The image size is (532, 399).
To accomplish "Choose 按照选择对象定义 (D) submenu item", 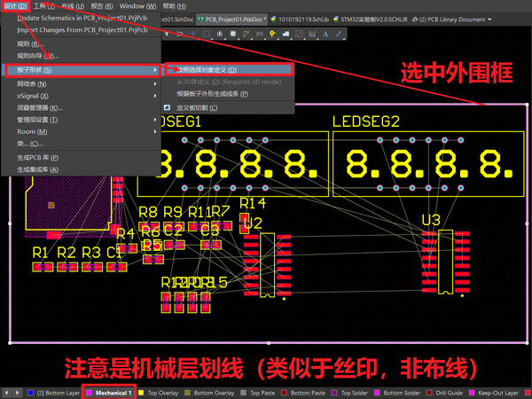I will 228,70.
